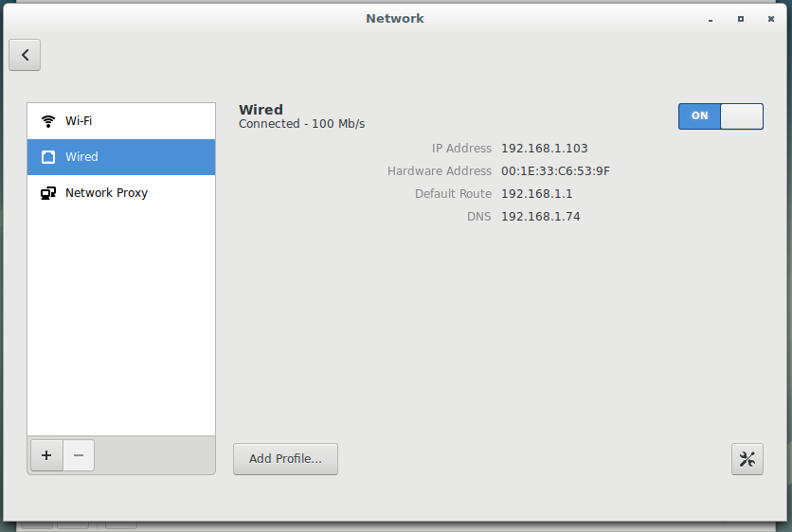Click the default route 192.168.1.1 value
Screen dimensions: 792x532
point(536,194)
